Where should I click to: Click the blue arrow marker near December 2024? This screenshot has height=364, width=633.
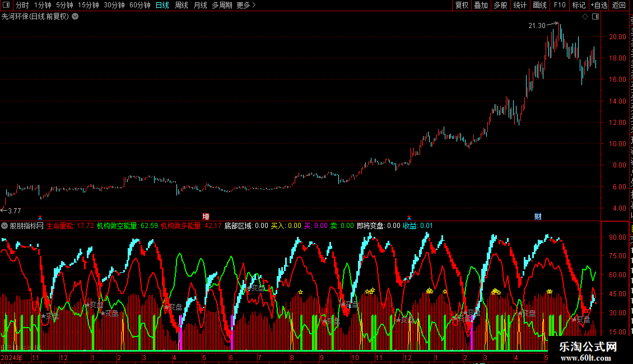tap(409, 217)
